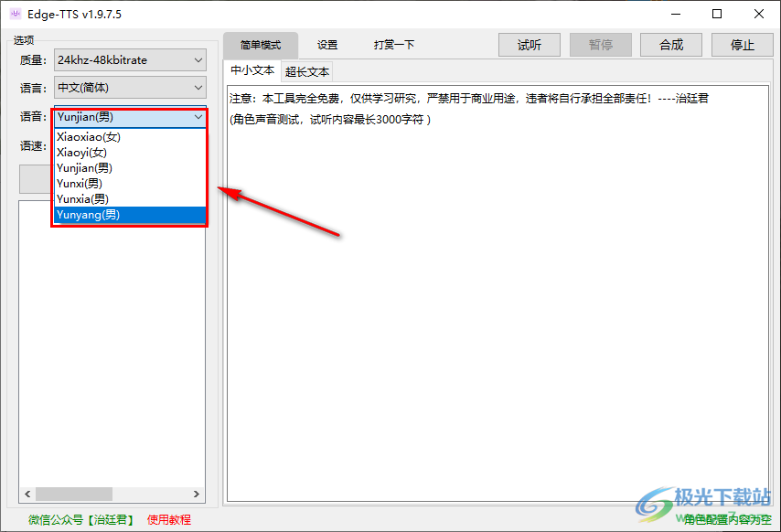This screenshot has height=532, width=781.
Task: Click the 合成 synthesize button
Action: pyautogui.click(x=671, y=46)
